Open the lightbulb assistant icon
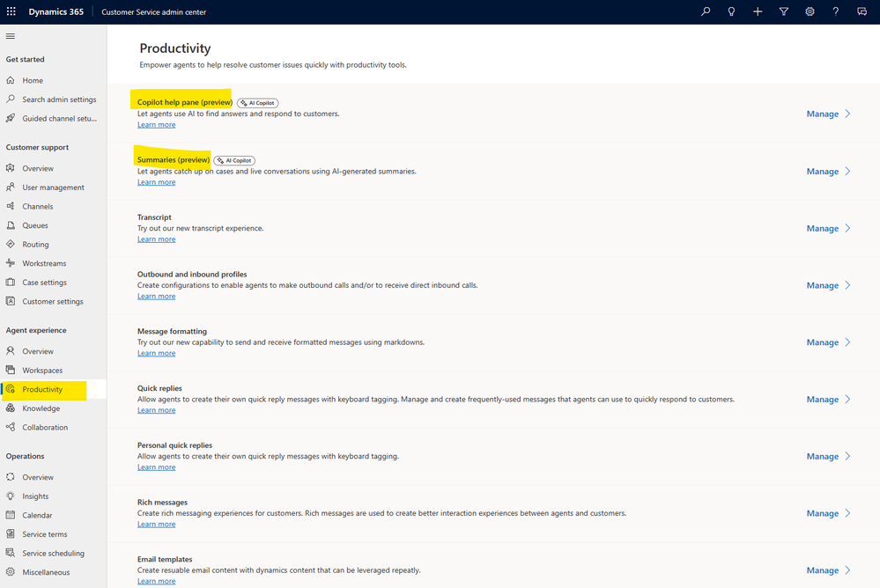 [731, 11]
